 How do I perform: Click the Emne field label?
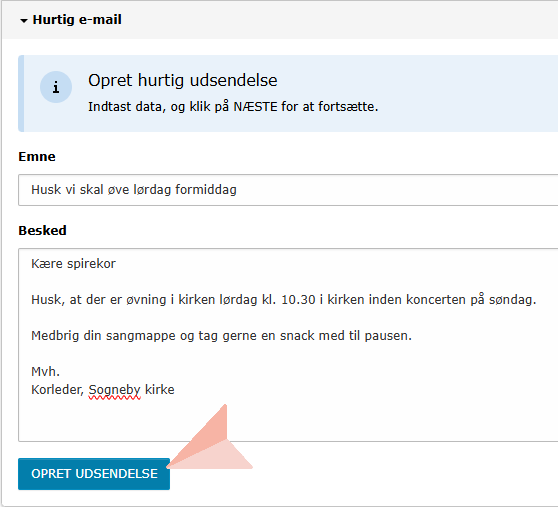point(37,157)
